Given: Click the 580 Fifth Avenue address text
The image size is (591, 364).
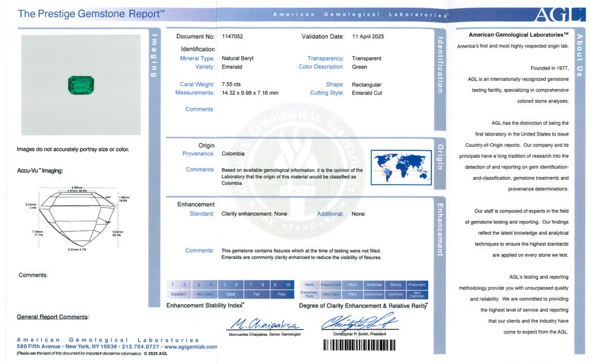Looking at the screenshot, I should point(38,347).
